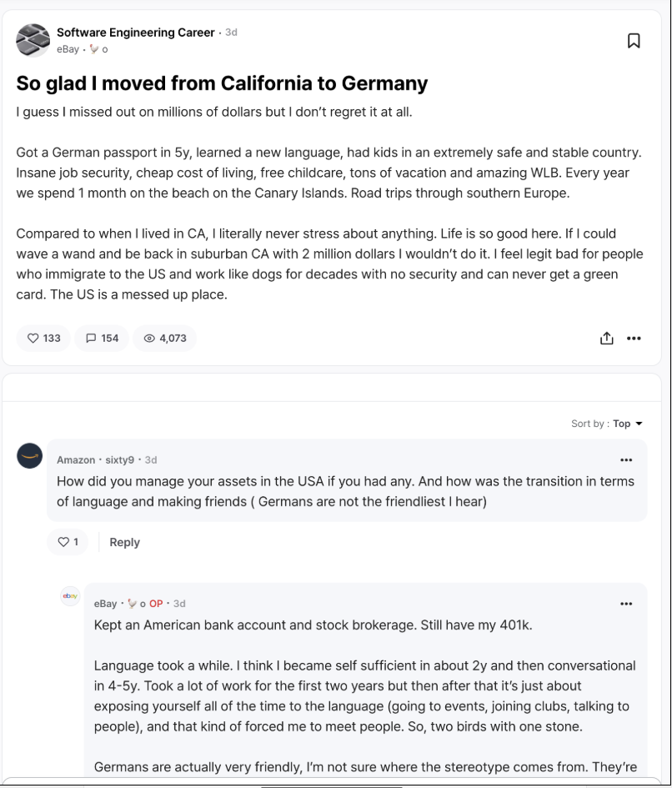Click the Amazon commenter avatar

click(x=30, y=456)
